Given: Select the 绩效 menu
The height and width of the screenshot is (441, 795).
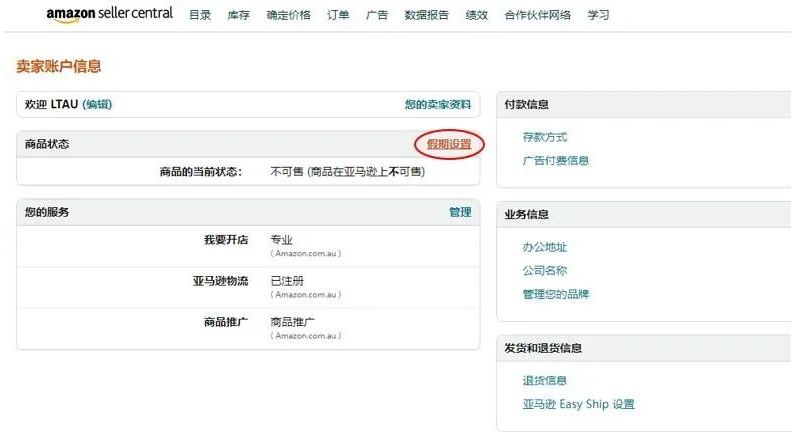Looking at the screenshot, I should 476,15.
